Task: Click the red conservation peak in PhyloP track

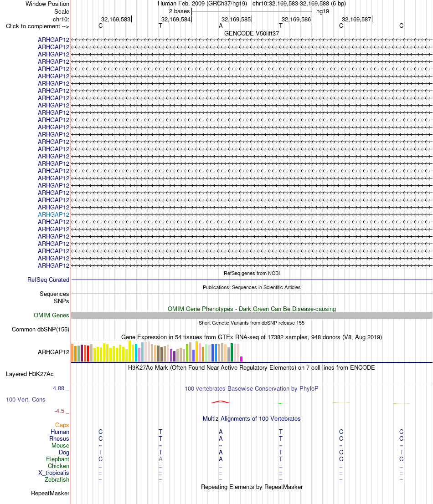Action: (x=220, y=402)
